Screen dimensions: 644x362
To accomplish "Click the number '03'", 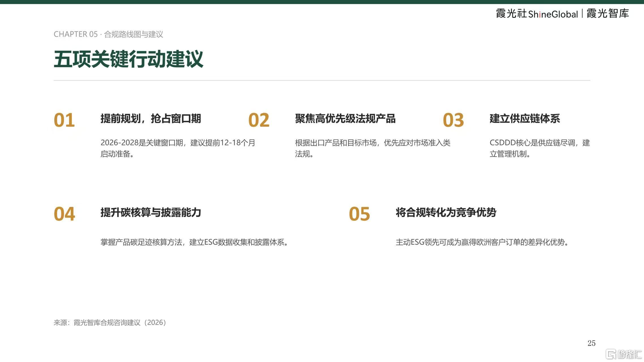I will pyautogui.click(x=453, y=120).
